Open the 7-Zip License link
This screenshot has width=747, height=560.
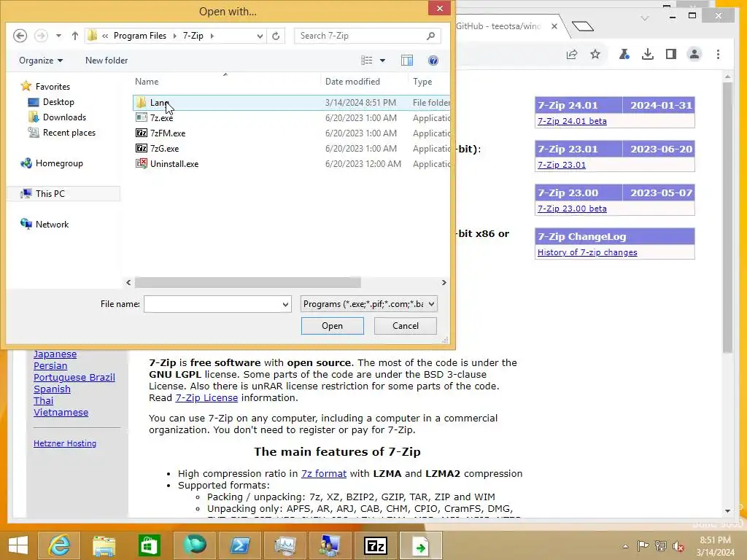[x=206, y=397]
